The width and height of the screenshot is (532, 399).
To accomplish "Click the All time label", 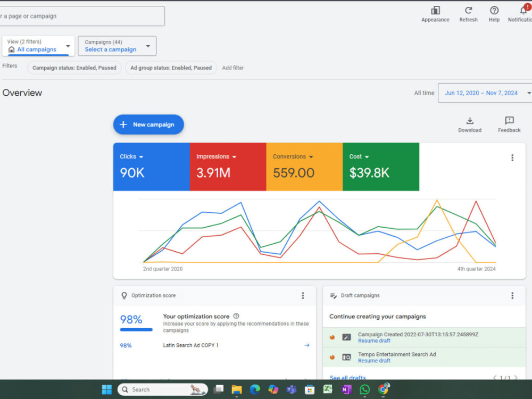I will click(424, 93).
